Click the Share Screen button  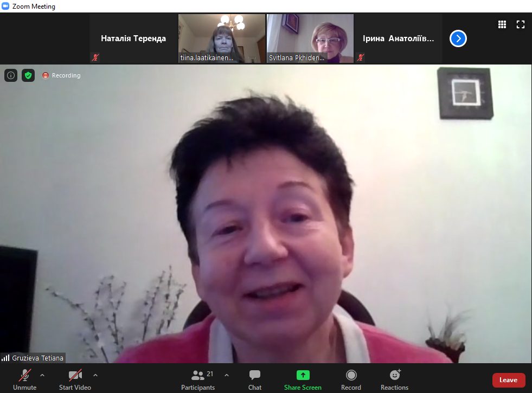[x=303, y=379]
